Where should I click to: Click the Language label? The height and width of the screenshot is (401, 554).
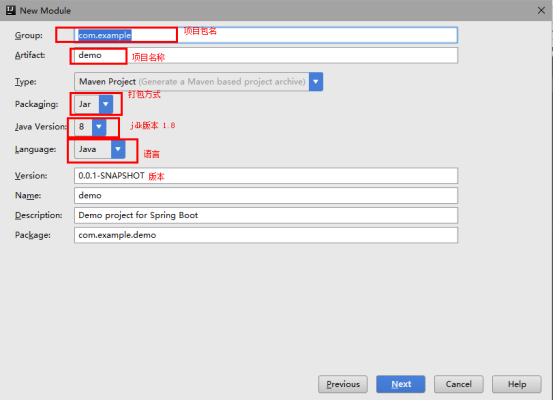point(35,149)
